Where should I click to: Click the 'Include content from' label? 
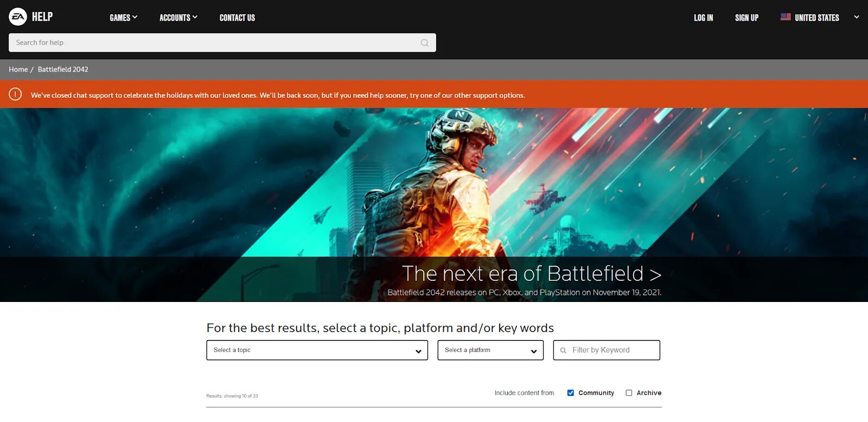point(524,393)
